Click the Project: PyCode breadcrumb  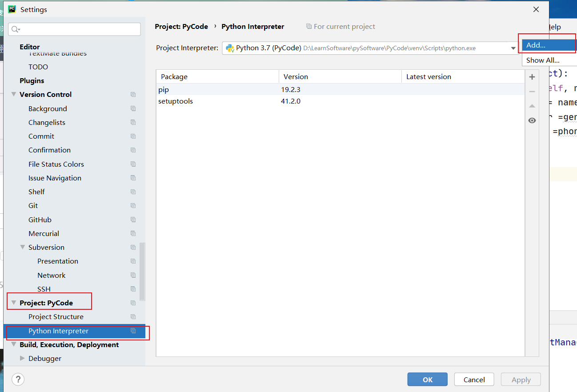[181, 27]
